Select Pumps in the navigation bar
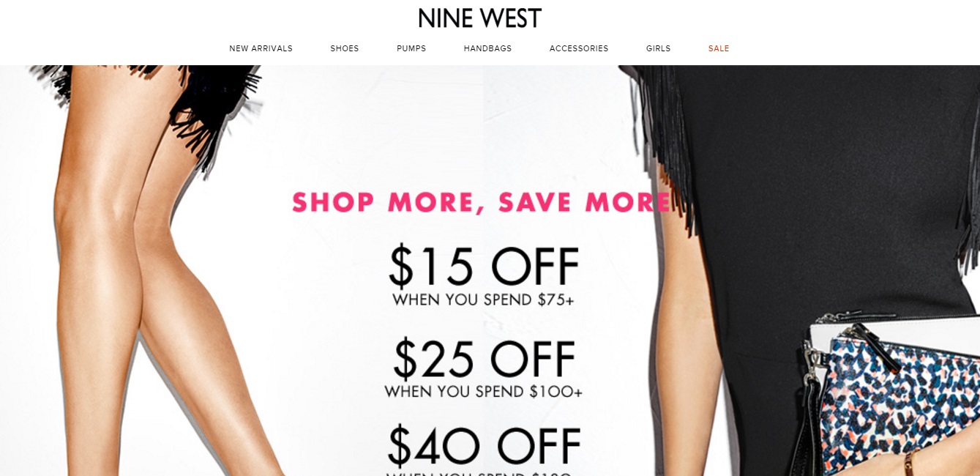 tap(411, 48)
